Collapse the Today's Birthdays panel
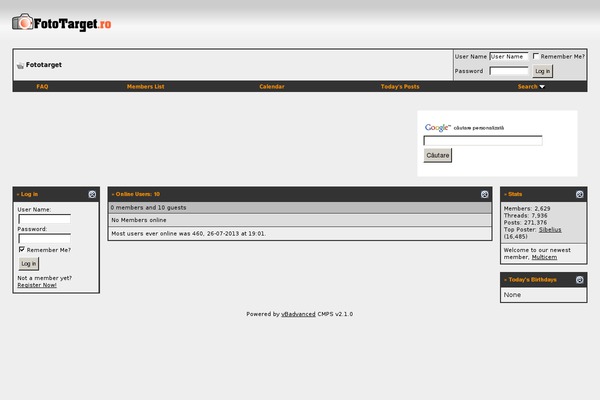The width and height of the screenshot is (600, 400). pyautogui.click(x=580, y=279)
